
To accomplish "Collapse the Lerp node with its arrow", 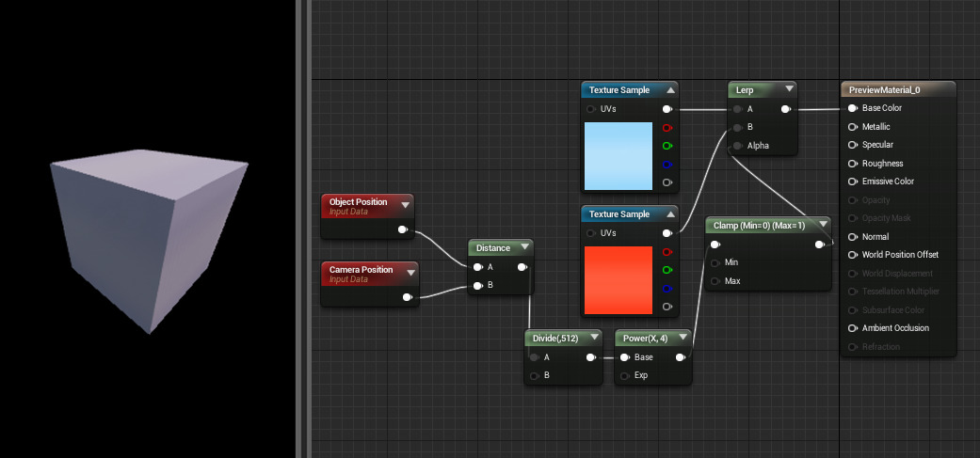I will [x=789, y=89].
